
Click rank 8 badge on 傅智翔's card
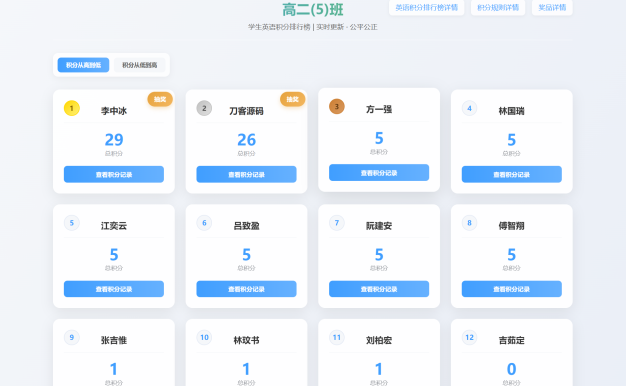coord(470,223)
